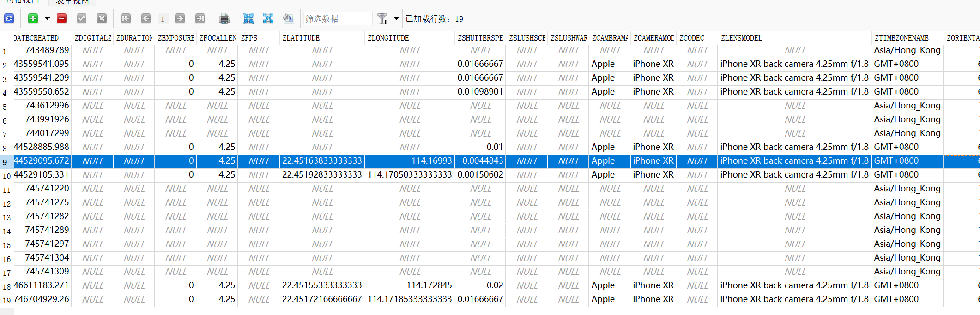The width and height of the screenshot is (980, 315).
Task: Select row number 5 header
Action: point(6,107)
